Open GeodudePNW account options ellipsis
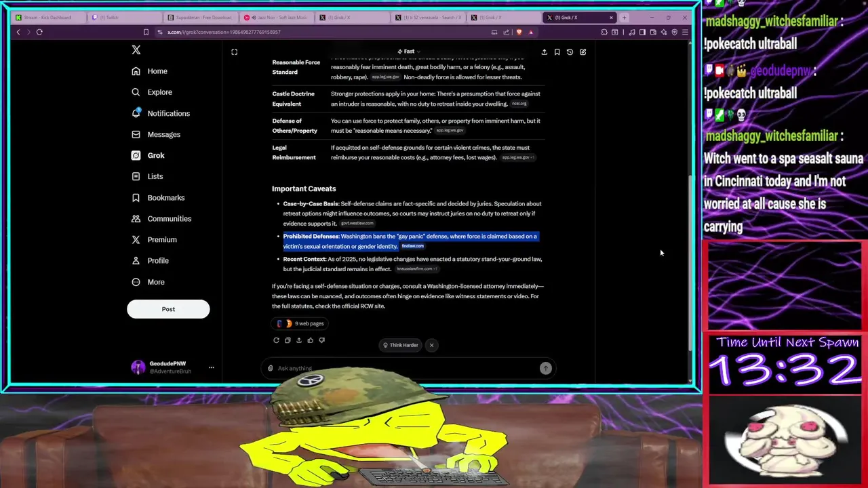The image size is (868, 488). pos(211,367)
